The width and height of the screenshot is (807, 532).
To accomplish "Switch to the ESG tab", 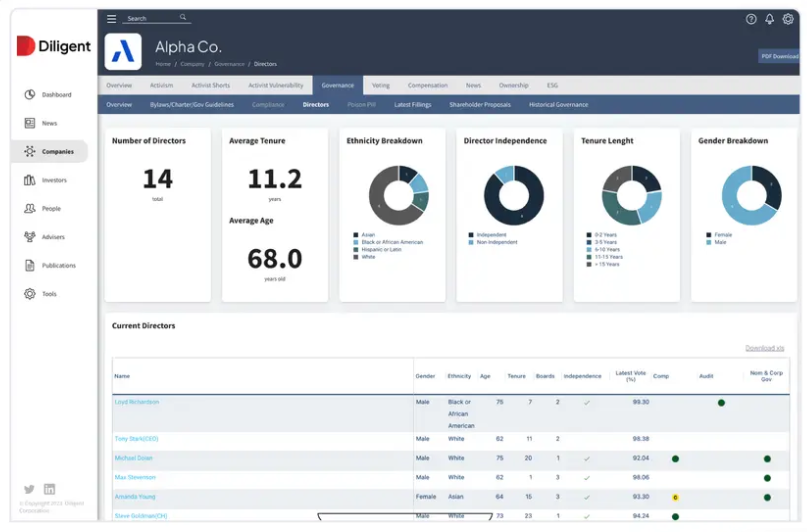I will pos(552,85).
